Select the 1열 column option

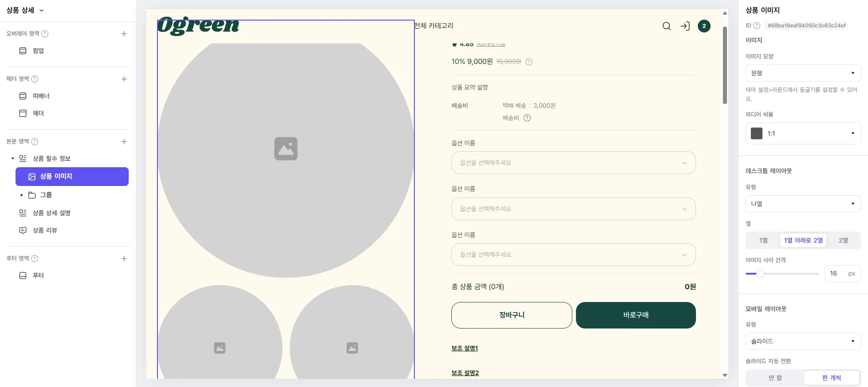coord(763,240)
